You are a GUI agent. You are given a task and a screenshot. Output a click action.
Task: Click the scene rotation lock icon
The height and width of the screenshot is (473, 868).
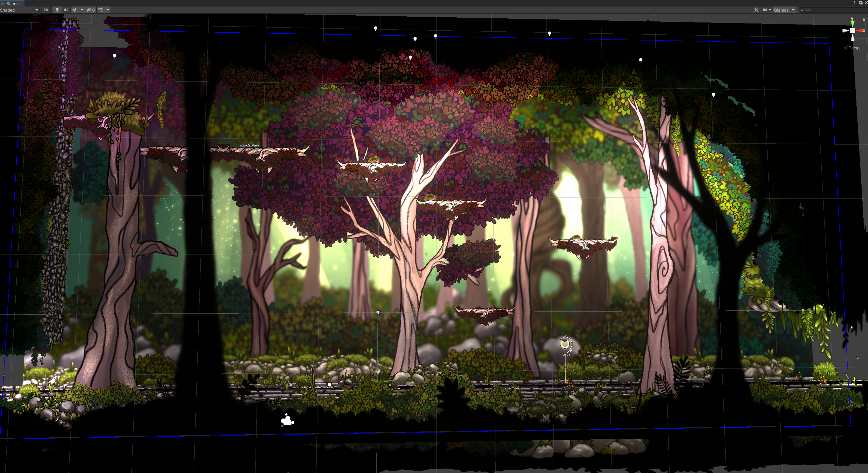[x=864, y=20]
